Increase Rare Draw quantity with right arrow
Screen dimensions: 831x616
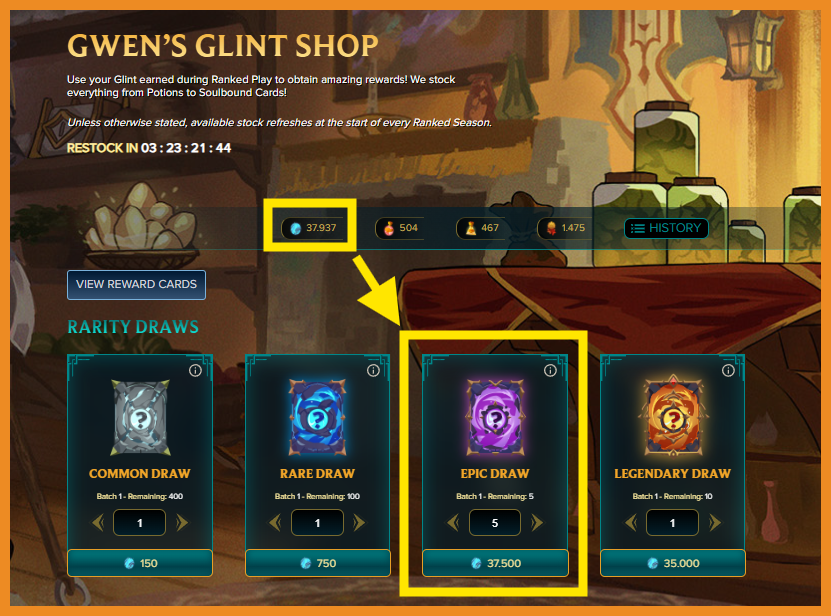[x=359, y=523]
